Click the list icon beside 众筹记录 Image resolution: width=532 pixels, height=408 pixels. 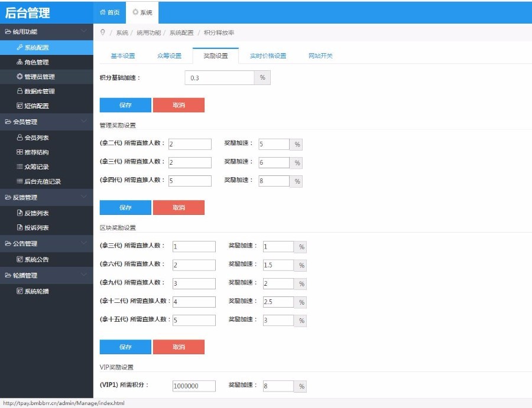pyautogui.click(x=20, y=167)
